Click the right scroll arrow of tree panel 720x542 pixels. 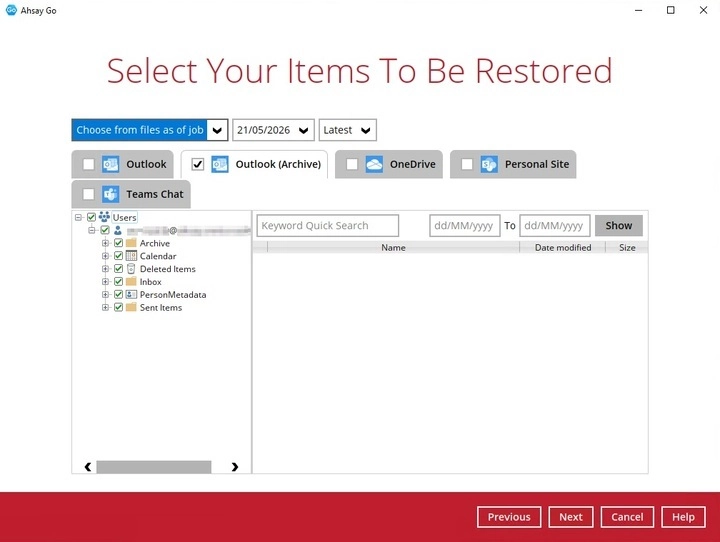[235, 467]
